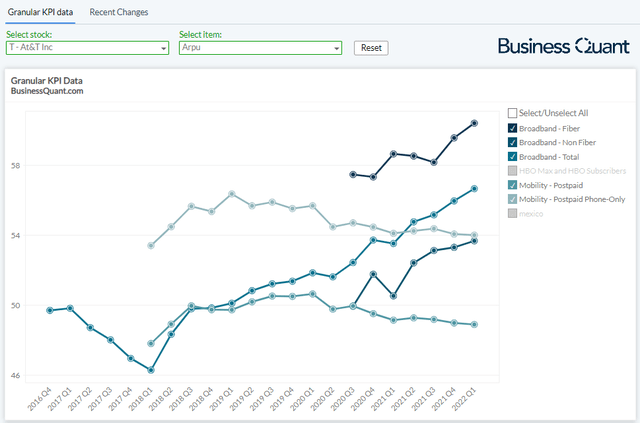Click the Broadband - Total 2018 Q1 lowest point

pyautogui.click(x=151, y=370)
